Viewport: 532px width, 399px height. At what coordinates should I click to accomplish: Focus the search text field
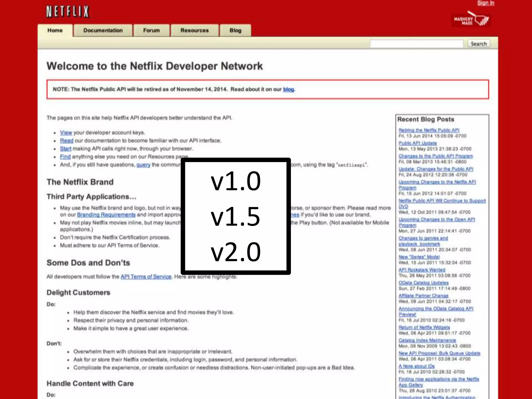click(x=416, y=44)
